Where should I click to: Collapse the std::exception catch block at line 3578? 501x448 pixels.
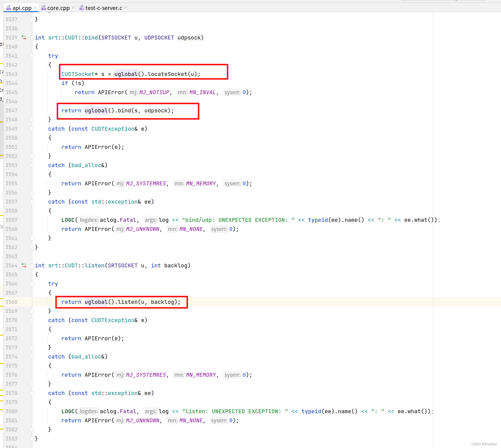[x=32, y=393]
